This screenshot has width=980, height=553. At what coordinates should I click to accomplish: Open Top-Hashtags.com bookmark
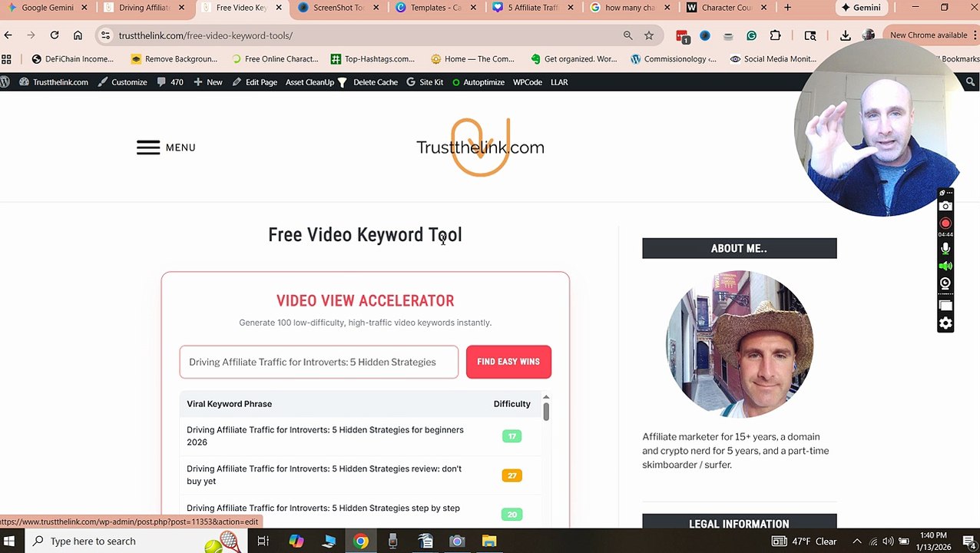coord(372,59)
